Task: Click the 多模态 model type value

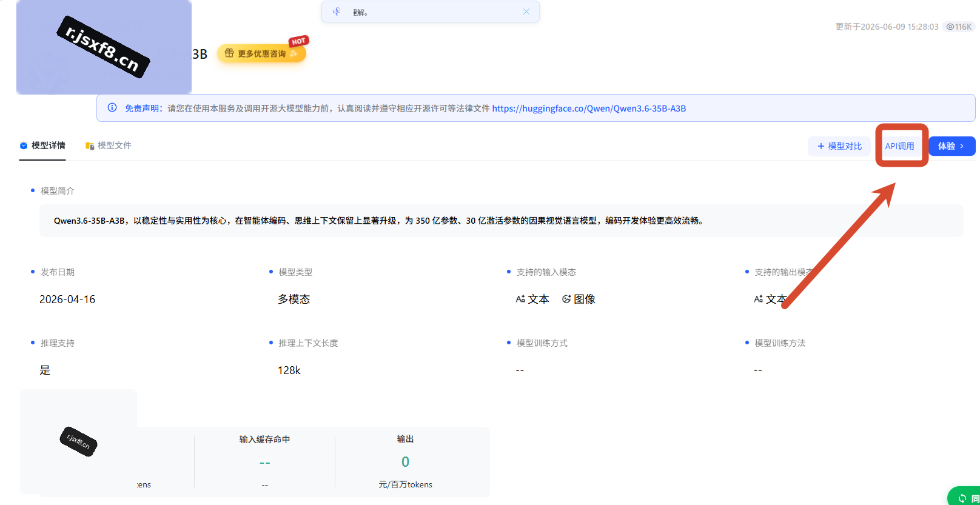Action: pyautogui.click(x=294, y=299)
